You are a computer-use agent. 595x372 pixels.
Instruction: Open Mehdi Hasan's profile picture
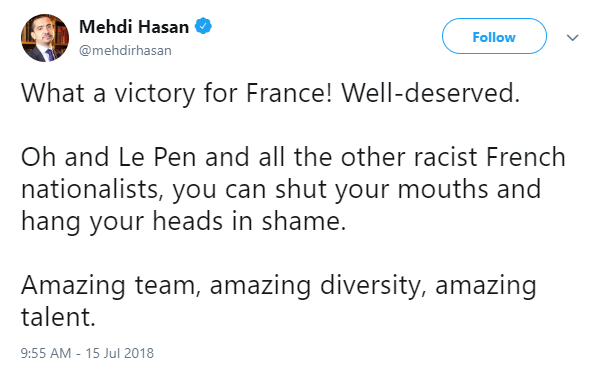[45, 38]
